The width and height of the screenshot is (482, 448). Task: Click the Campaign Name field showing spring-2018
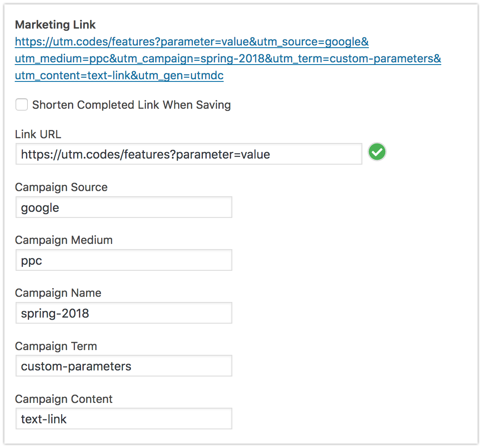124,313
